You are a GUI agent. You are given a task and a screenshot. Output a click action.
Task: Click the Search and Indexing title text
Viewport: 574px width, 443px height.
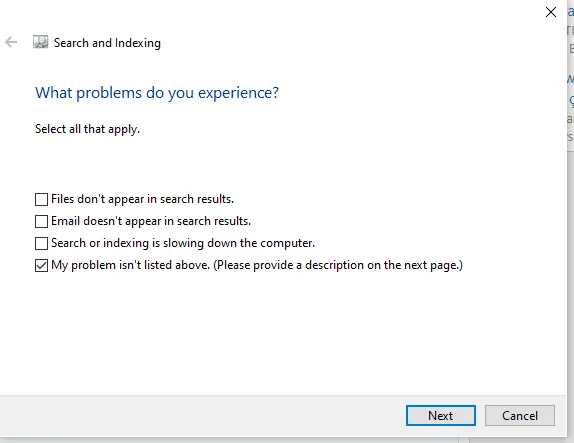click(107, 43)
